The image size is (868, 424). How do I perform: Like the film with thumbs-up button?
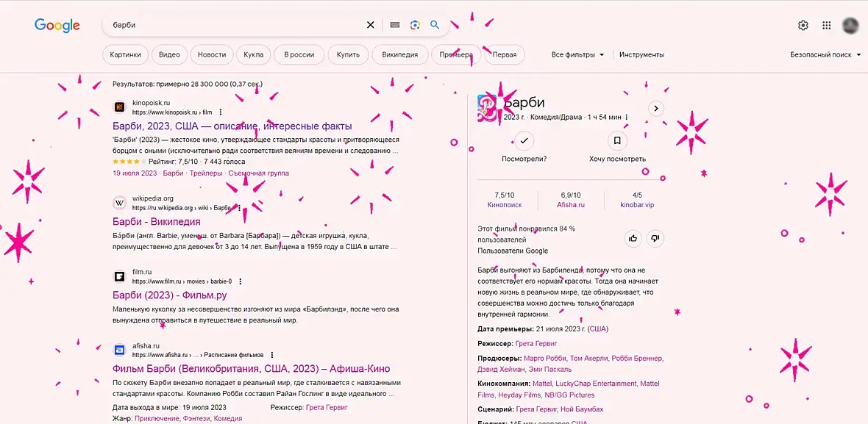pyautogui.click(x=633, y=238)
